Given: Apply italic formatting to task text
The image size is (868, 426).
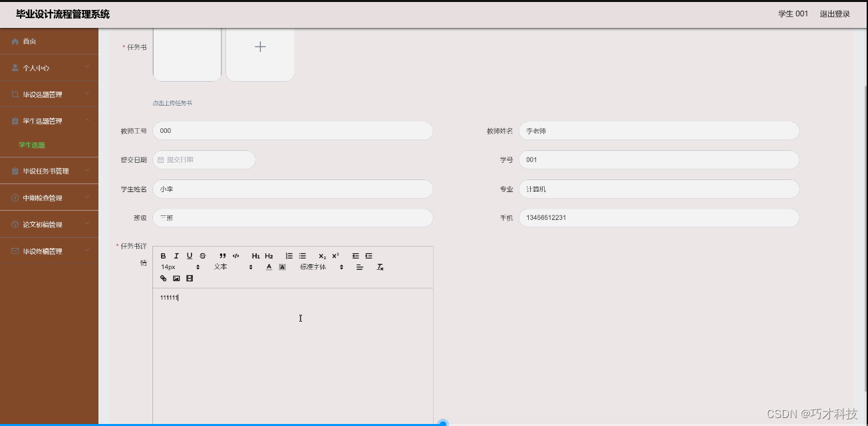Looking at the screenshot, I should (176, 255).
